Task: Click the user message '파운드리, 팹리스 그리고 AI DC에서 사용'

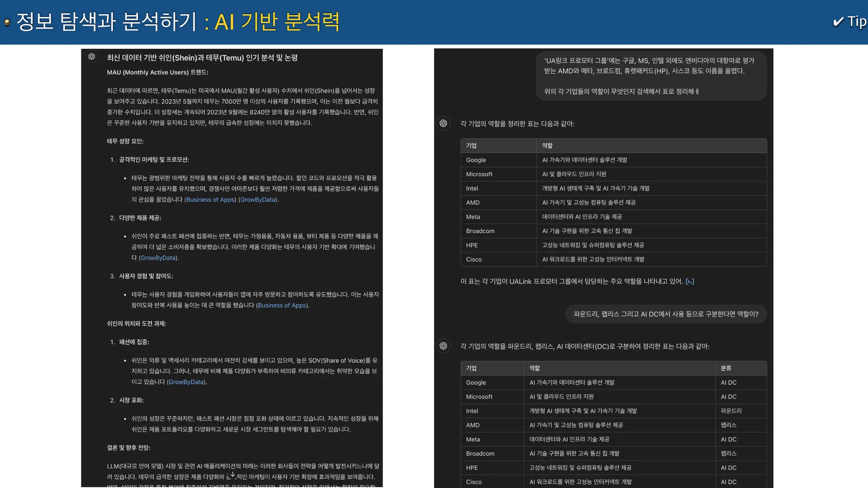Action: point(666,314)
